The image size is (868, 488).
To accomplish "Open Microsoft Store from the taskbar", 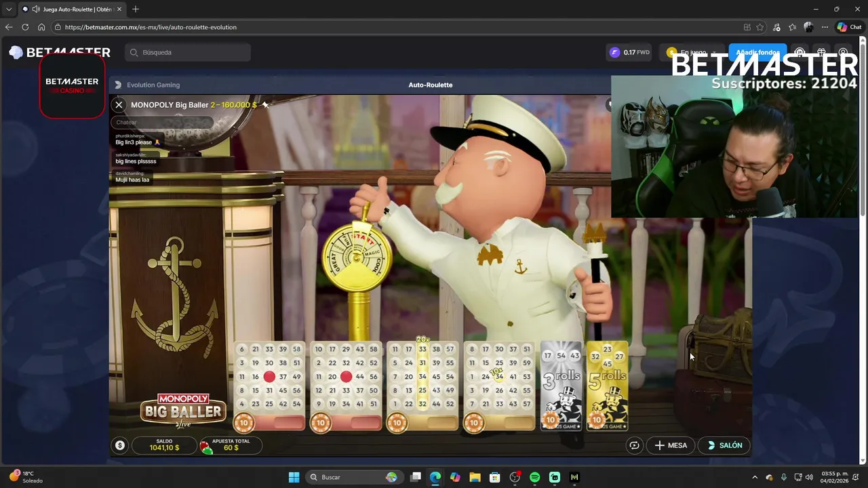I will pos(494,477).
